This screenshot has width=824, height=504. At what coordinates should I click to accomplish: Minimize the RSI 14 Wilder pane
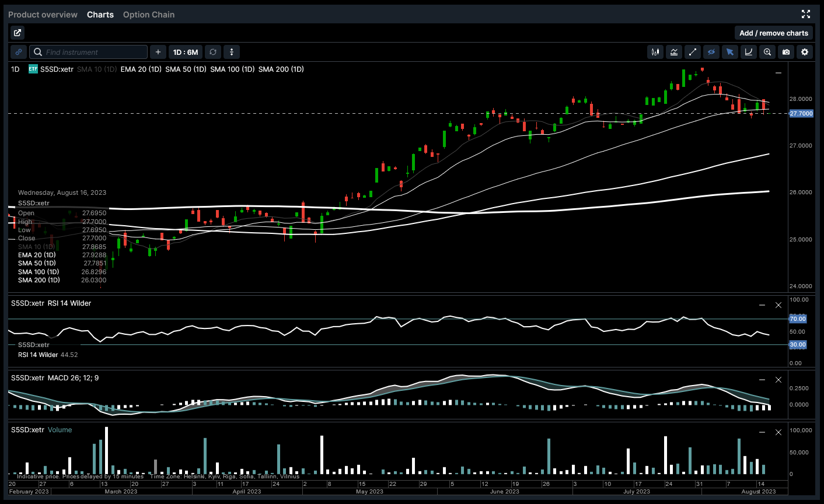pos(762,305)
